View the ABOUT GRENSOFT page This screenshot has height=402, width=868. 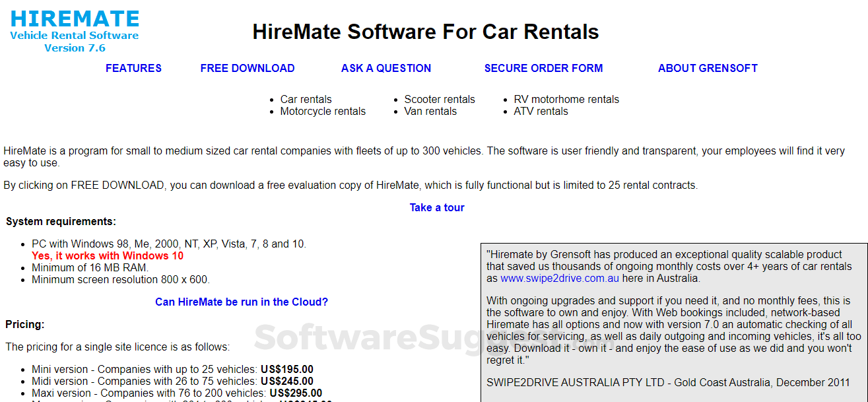[x=708, y=68]
